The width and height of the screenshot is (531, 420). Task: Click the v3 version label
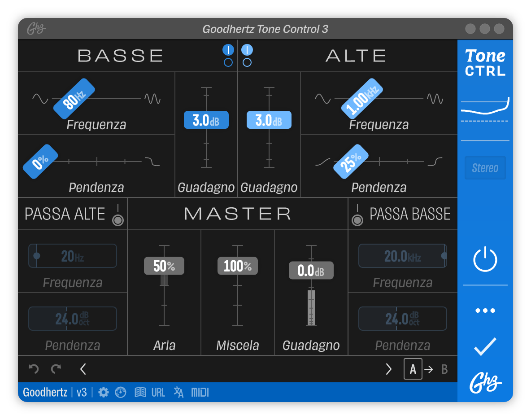tap(82, 393)
